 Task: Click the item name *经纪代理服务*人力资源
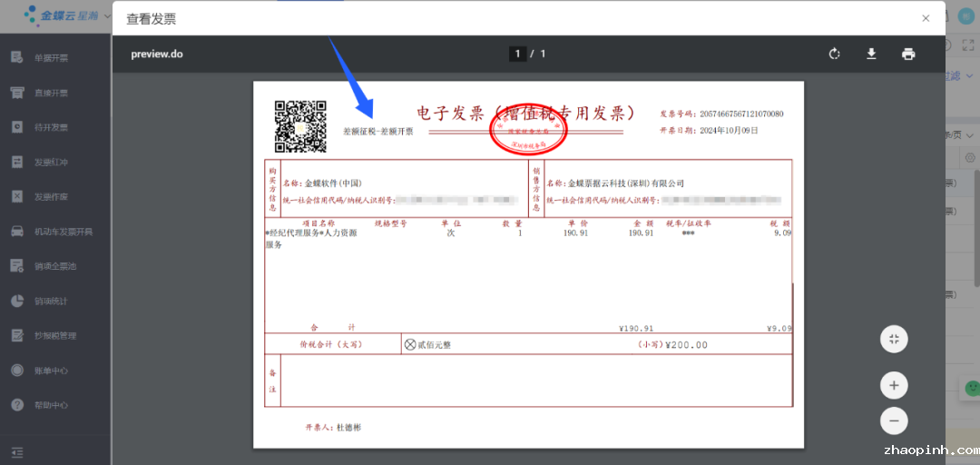tap(310, 232)
